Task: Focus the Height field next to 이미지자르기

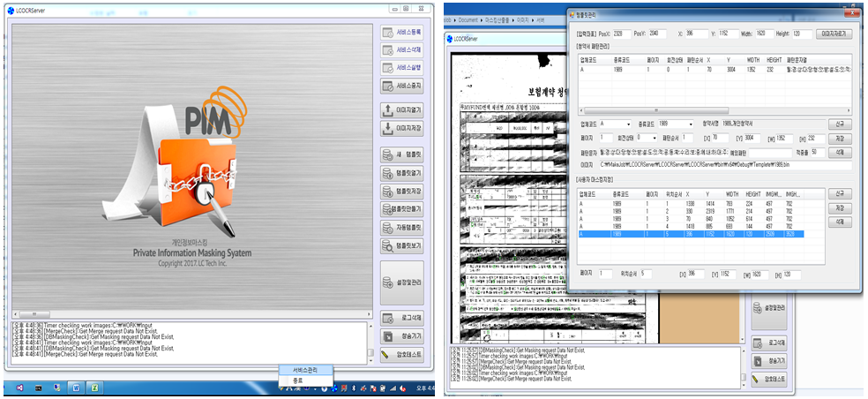Action: click(803, 34)
